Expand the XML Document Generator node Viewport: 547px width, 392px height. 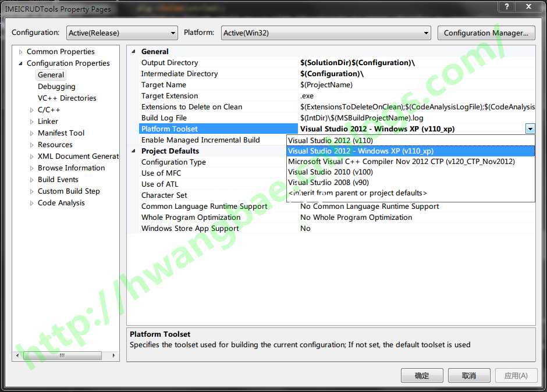(32, 156)
